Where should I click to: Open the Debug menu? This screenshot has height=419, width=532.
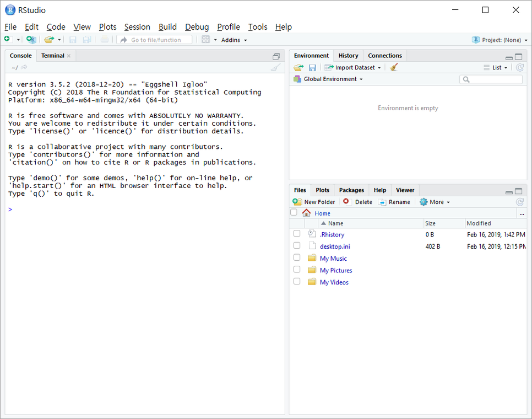point(197,27)
